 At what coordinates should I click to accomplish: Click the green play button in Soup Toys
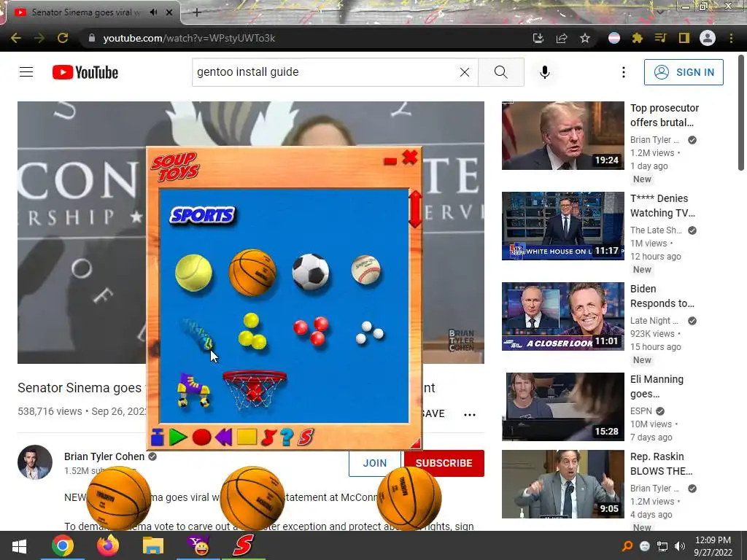click(178, 437)
